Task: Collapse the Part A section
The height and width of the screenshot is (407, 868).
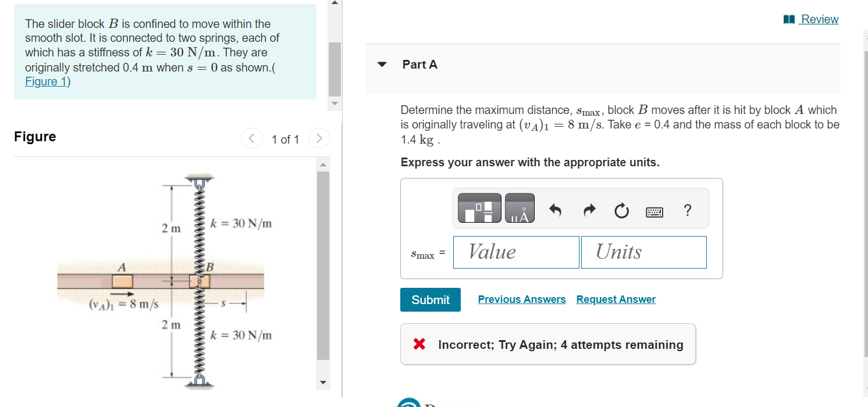Action: click(382, 65)
